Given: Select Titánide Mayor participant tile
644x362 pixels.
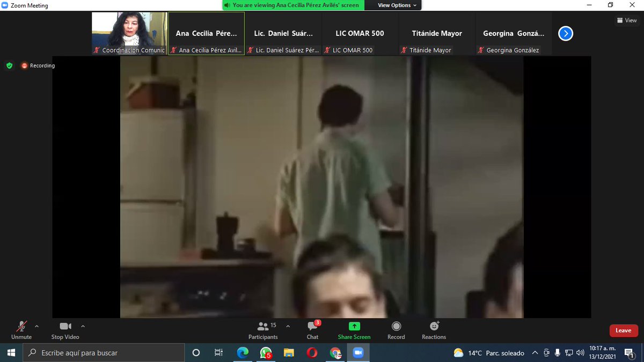Looking at the screenshot, I should 437,33.
